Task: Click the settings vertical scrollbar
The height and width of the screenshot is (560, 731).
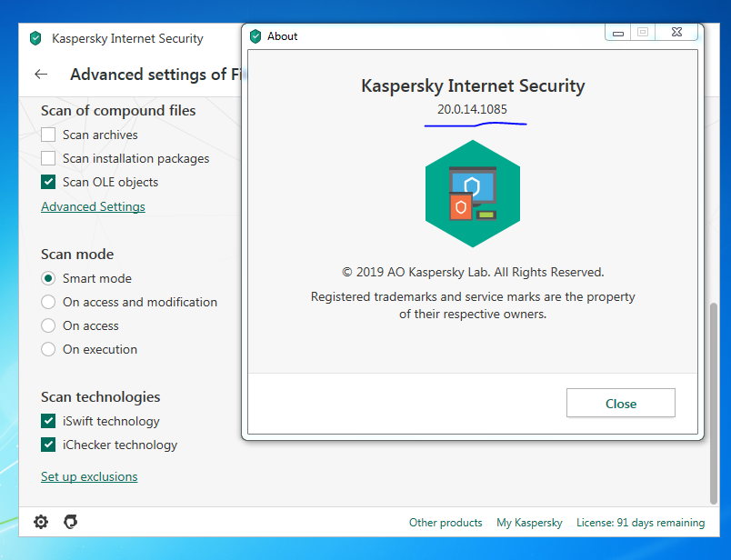Action: tap(713, 400)
